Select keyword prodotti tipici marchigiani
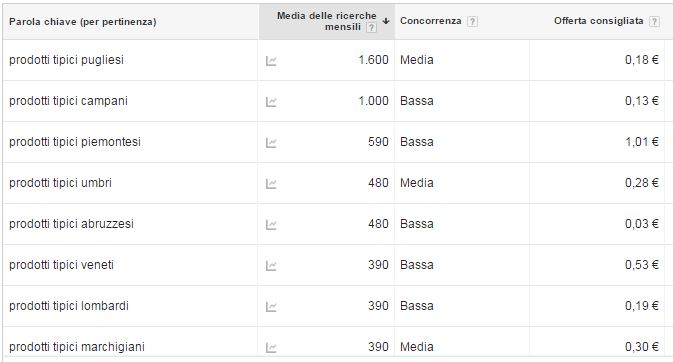Viewport: 673px width, 362px height. (x=77, y=347)
